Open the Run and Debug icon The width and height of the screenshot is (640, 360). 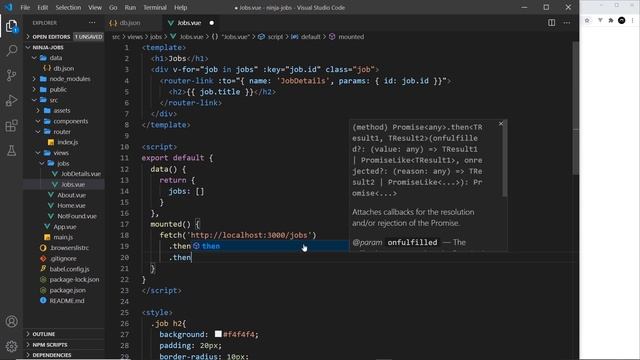tap(11, 100)
